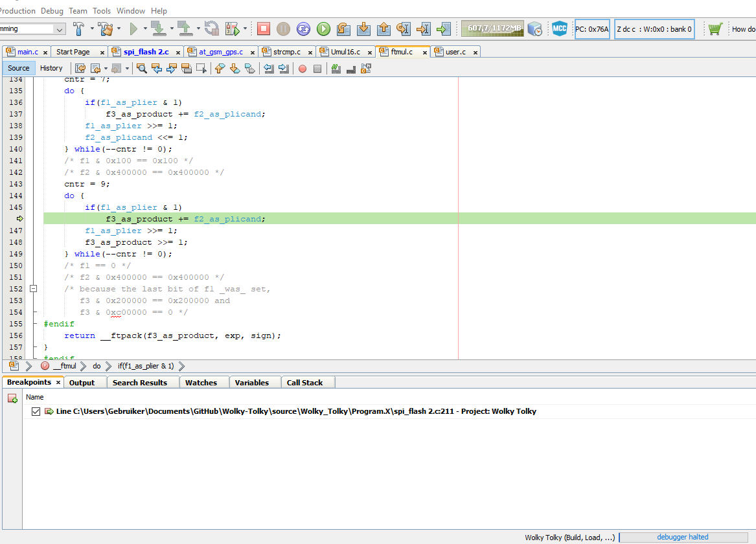
Task: Open the Debug Project dropdown arrow
Action: (245, 29)
